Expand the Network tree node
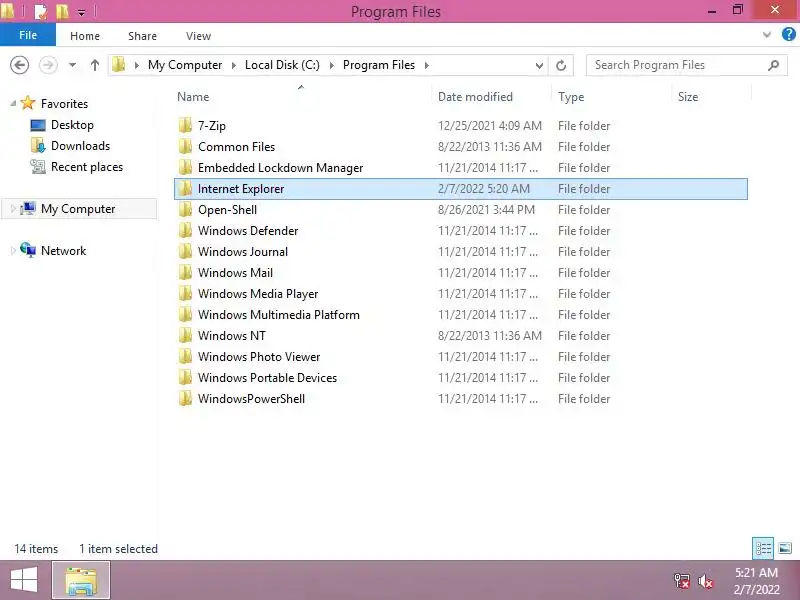The width and height of the screenshot is (800, 600). [13, 251]
